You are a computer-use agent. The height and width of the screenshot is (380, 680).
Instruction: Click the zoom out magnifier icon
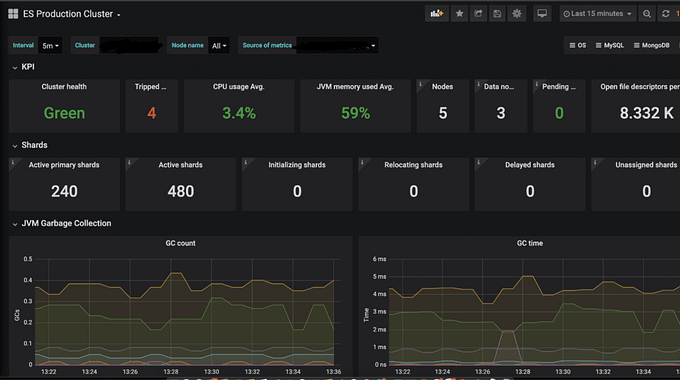point(647,14)
